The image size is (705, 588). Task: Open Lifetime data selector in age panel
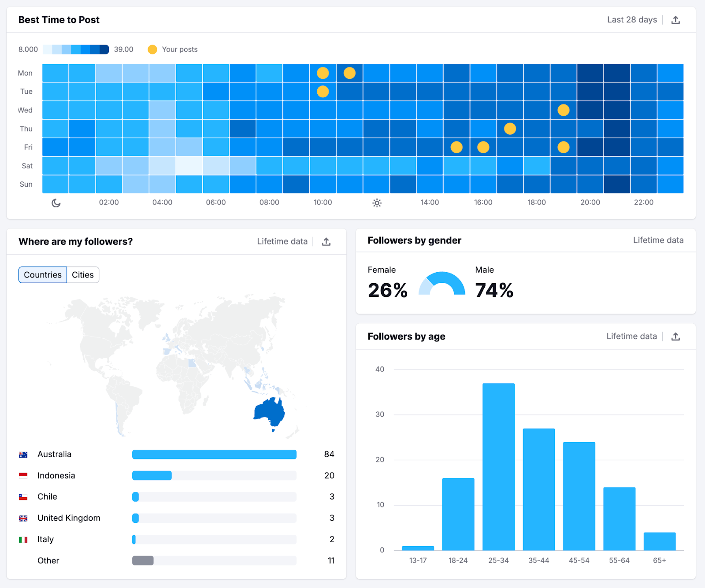coord(631,336)
